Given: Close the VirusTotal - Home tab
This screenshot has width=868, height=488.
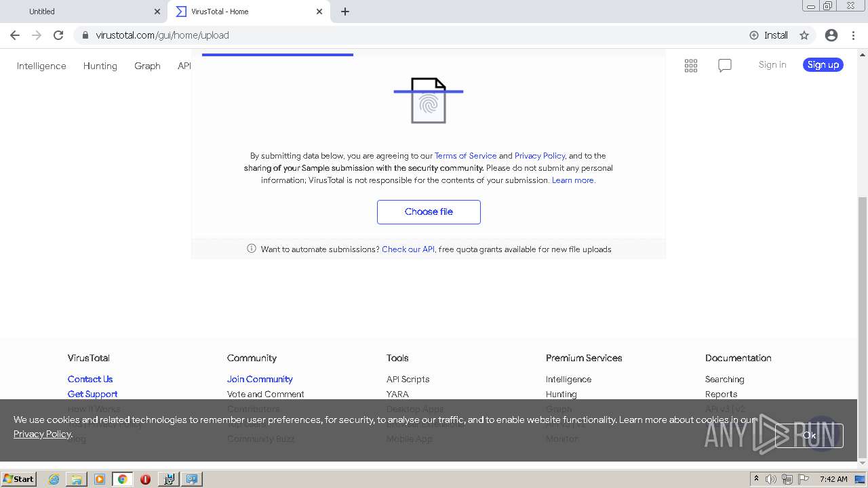Looking at the screenshot, I should 319,12.
